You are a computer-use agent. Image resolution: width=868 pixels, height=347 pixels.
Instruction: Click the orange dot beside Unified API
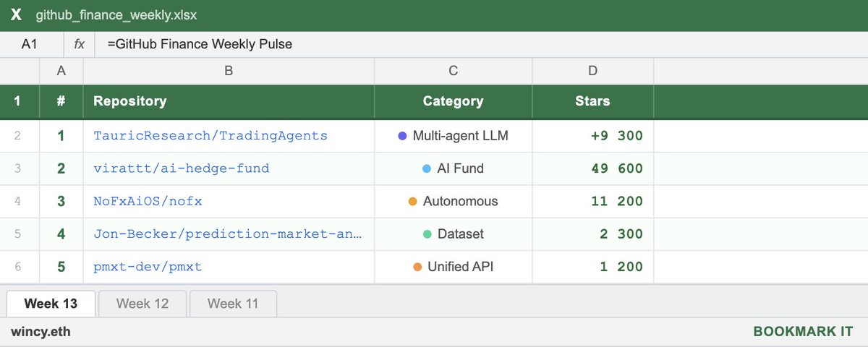[x=417, y=267]
